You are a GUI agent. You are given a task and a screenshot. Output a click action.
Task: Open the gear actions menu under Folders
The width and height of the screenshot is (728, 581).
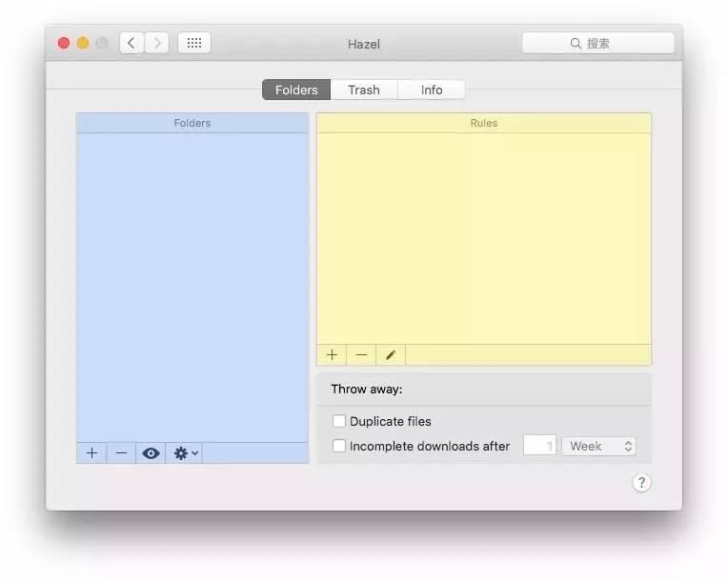point(186,453)
